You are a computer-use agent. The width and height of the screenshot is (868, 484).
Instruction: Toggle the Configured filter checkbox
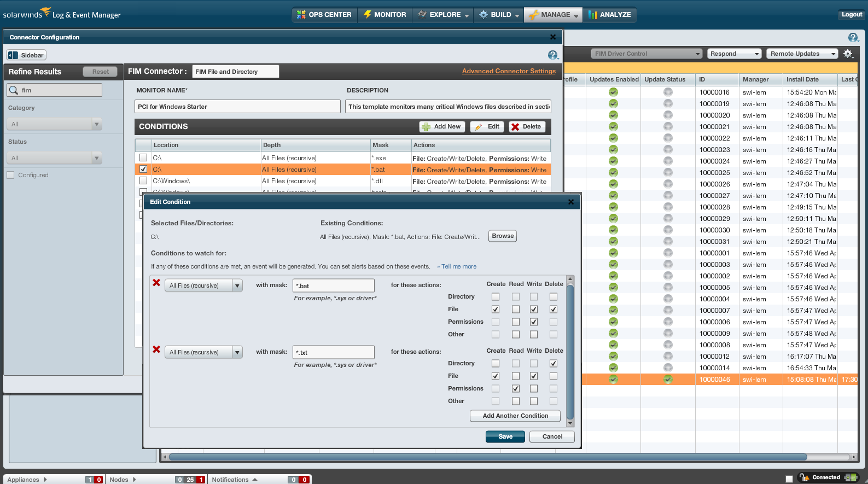[x=10, y=175]
